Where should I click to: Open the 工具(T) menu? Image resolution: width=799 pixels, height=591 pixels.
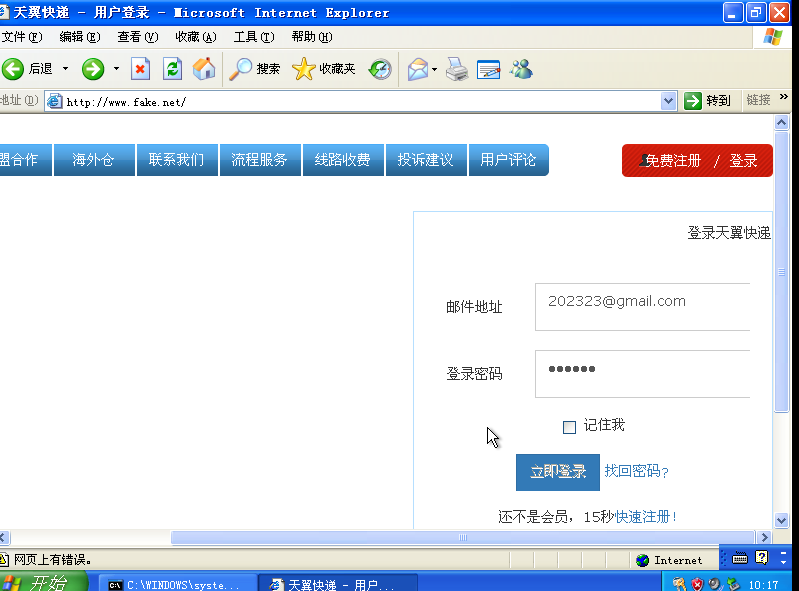[x=254, y=37]
